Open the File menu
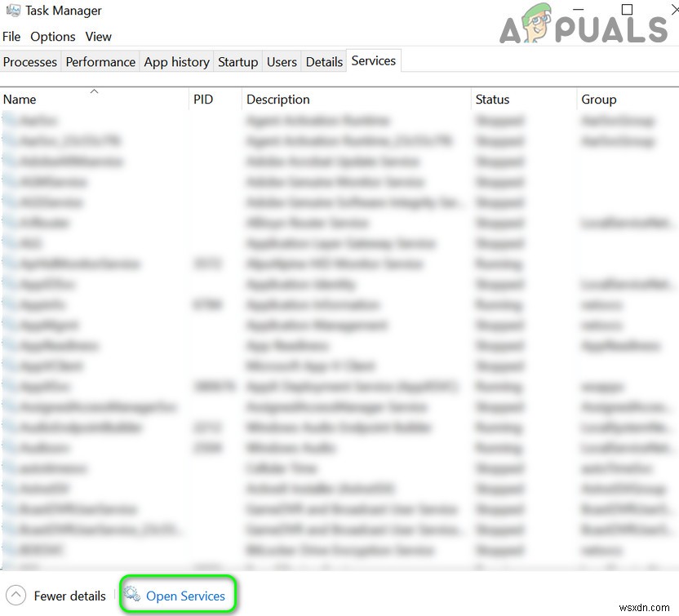 tap(11, 37)
